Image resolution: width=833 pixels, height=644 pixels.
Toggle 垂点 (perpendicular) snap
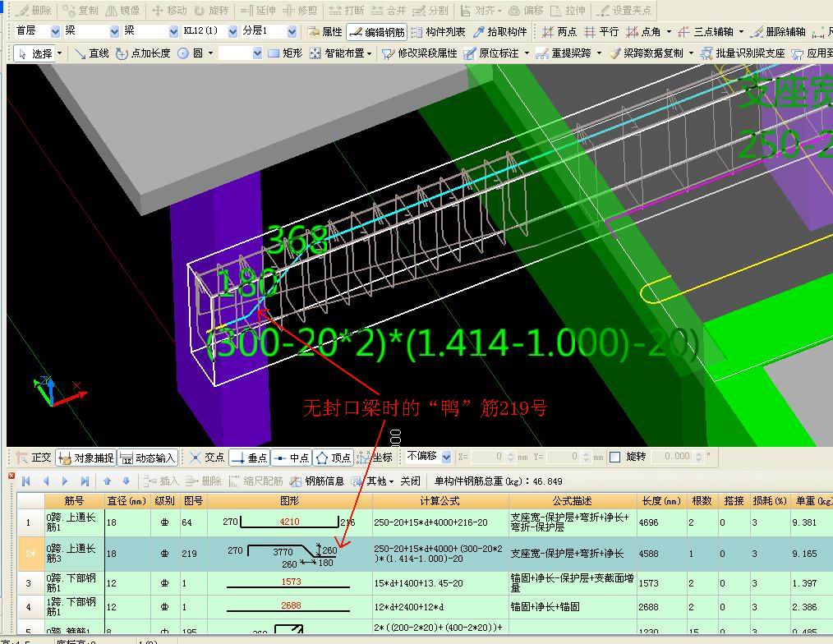tap(251, 458)
